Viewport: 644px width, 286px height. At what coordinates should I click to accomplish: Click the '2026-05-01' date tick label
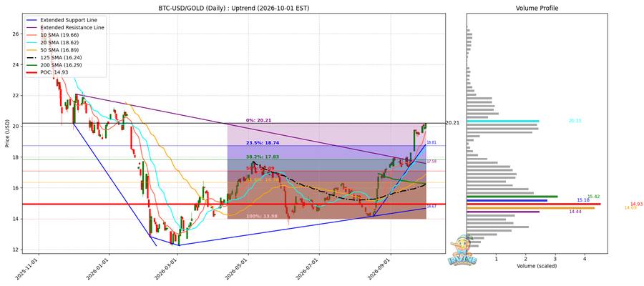click(x=238, y=270)
